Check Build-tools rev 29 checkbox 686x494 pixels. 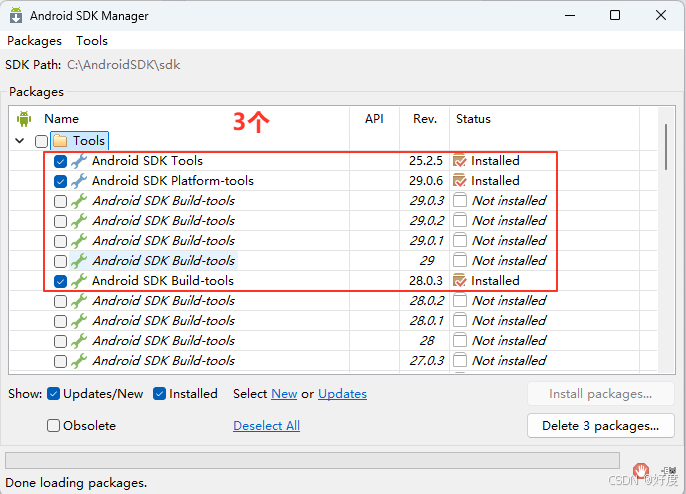60,261
